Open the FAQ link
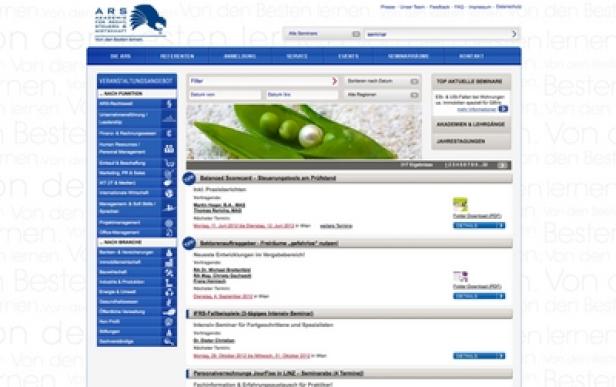Viewport: 616px width, 387px height. coord(459,7)
